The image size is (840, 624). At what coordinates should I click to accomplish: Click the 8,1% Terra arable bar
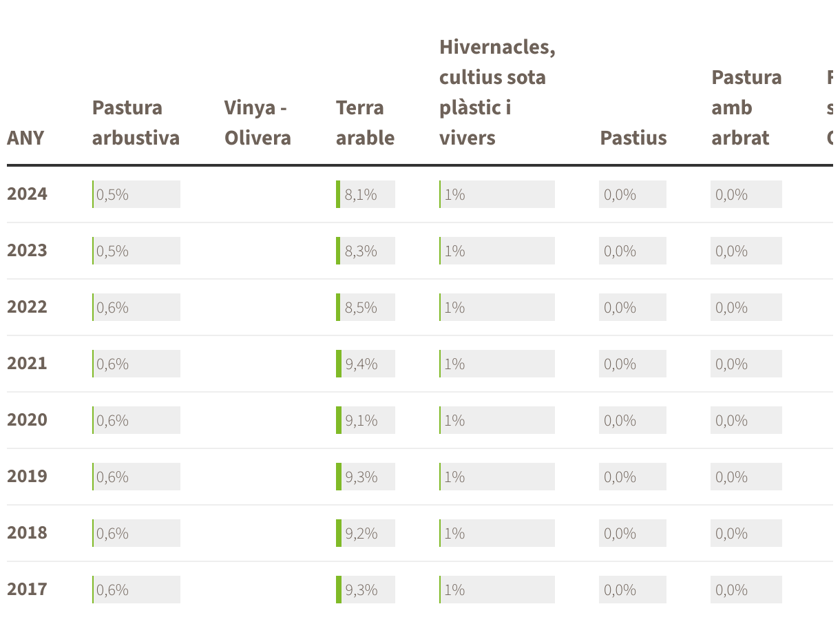pyautogui.click(x=366, y=194)
